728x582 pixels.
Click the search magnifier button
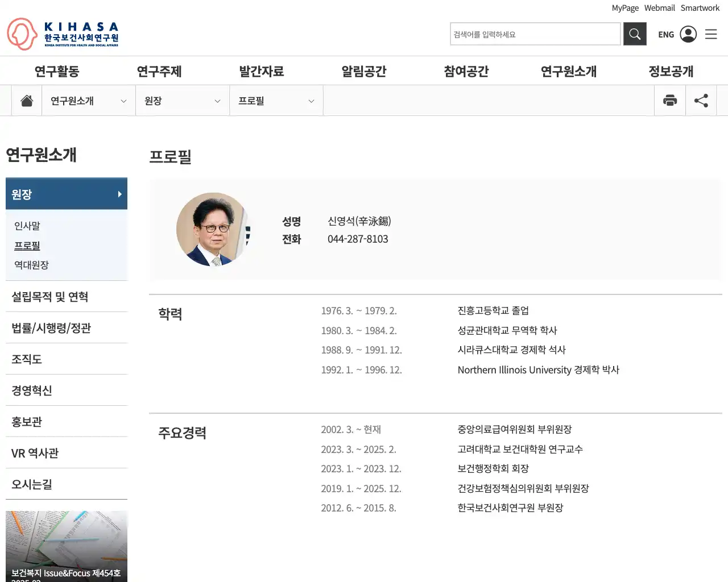pos(635,34)
